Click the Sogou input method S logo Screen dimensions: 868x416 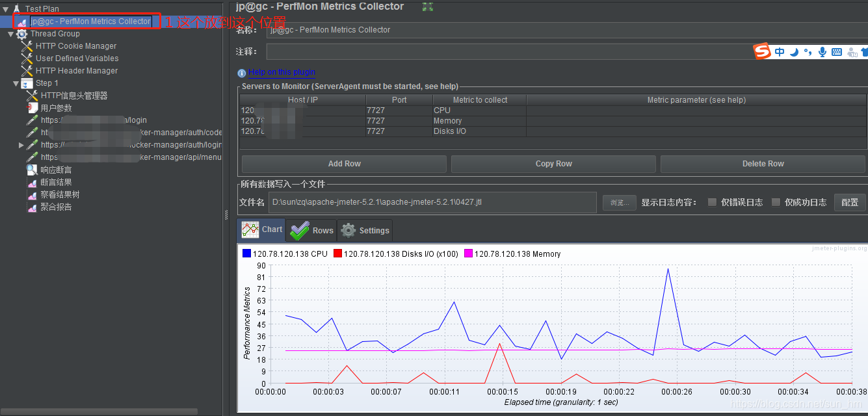761,51
